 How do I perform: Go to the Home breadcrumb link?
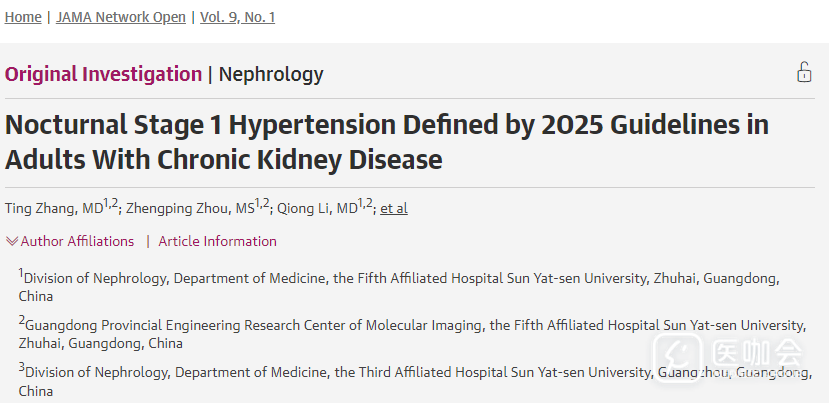click(x=23, y=17)
